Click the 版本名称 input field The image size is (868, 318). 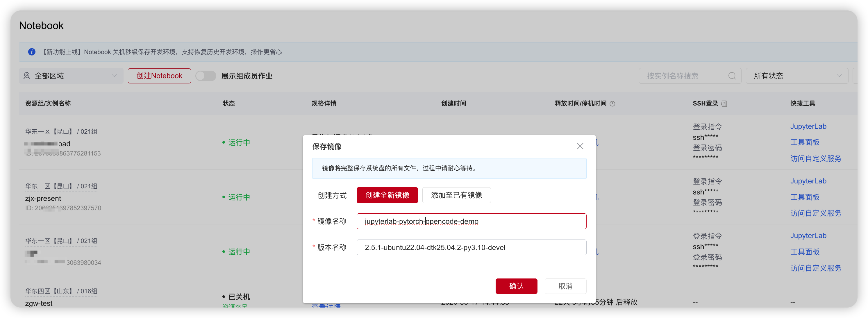tap(471, 248)
